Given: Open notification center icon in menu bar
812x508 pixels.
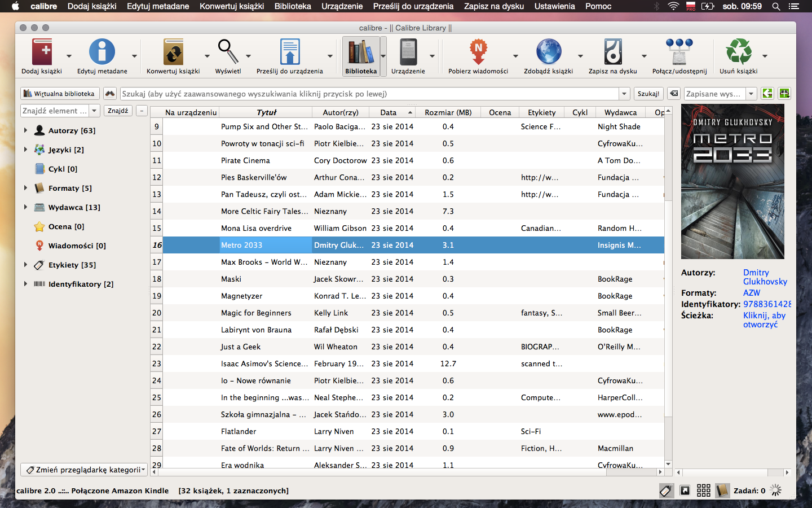Looking at the screenshot, I should pos(794,6).
